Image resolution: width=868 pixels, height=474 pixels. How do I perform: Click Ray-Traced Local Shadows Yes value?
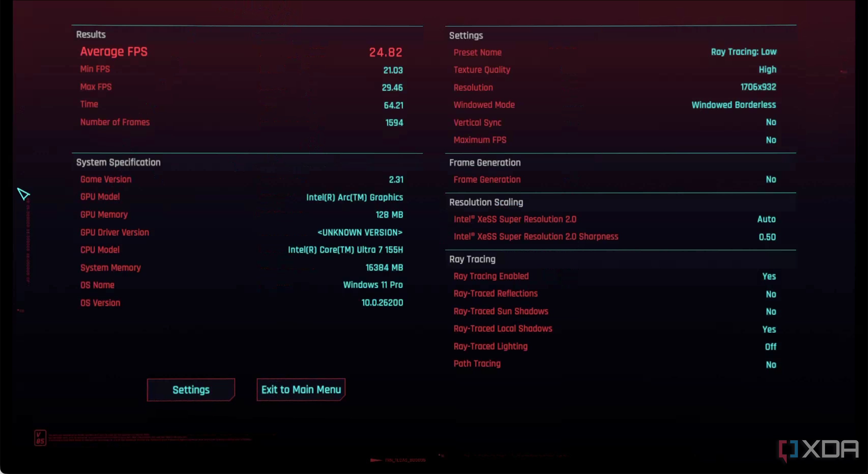point(769,329)
